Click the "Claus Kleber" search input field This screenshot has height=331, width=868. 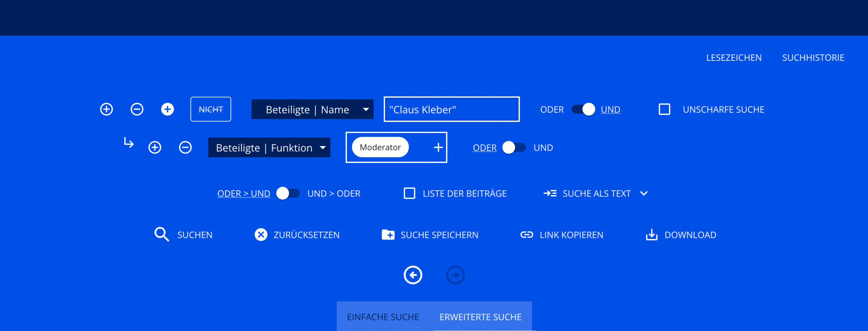pos(451,109)
